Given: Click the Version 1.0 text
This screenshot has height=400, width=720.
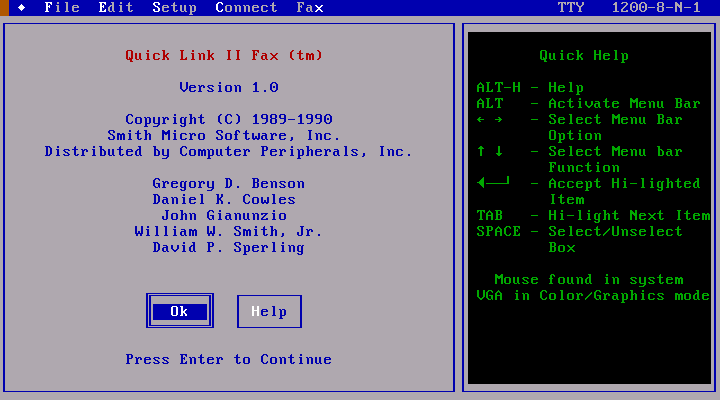Looking at the screenshot, I should pos(229,87).
